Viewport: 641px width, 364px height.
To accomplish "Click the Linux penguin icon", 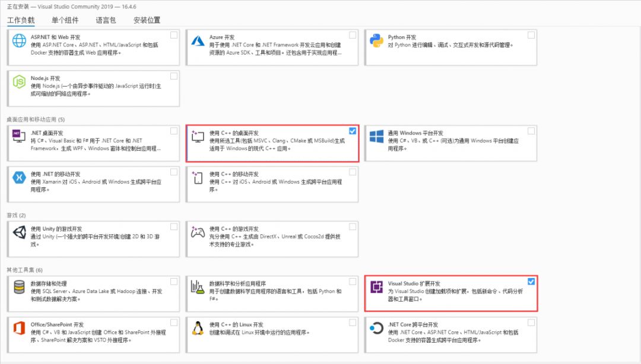I will [198, 328].
